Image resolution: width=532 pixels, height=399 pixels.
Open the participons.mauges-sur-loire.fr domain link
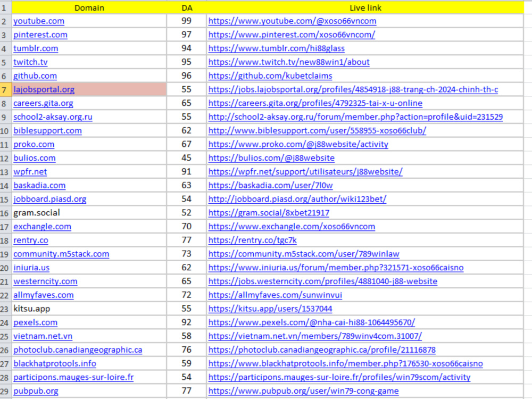pyautogui.click(x=73, y=377)
